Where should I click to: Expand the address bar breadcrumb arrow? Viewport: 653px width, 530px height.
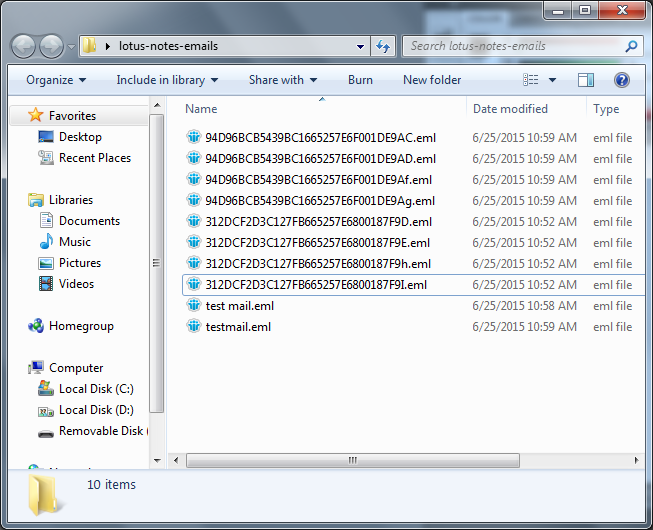coord(108,46)
